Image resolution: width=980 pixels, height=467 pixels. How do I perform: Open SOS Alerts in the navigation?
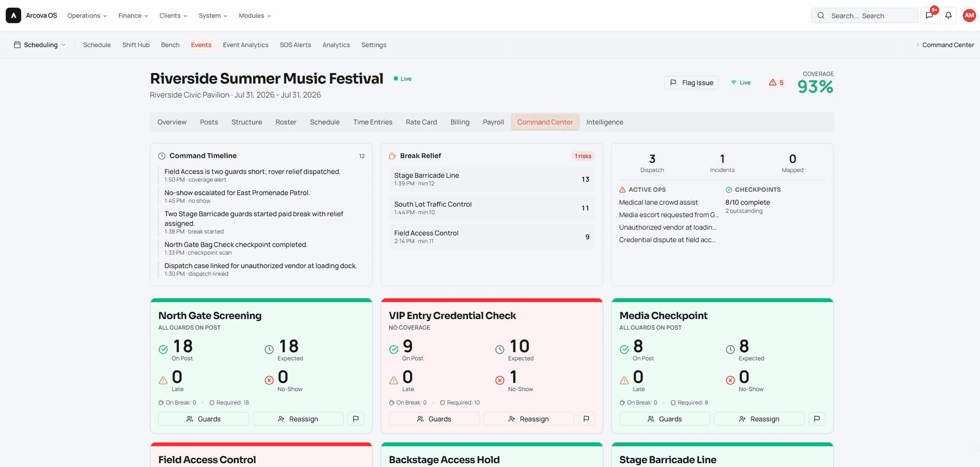pos(295,45)
